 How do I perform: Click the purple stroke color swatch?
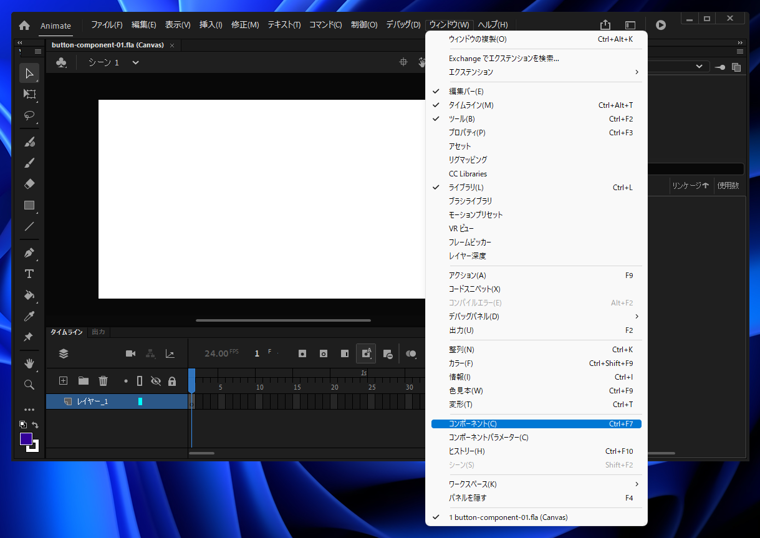tap(26, 439)
